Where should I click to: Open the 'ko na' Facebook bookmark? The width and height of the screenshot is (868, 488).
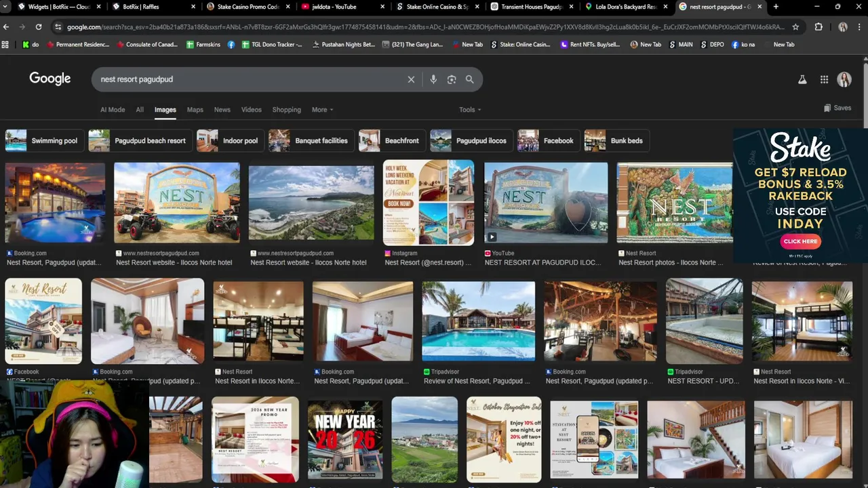pyautogui.click(x=743, y=45)
